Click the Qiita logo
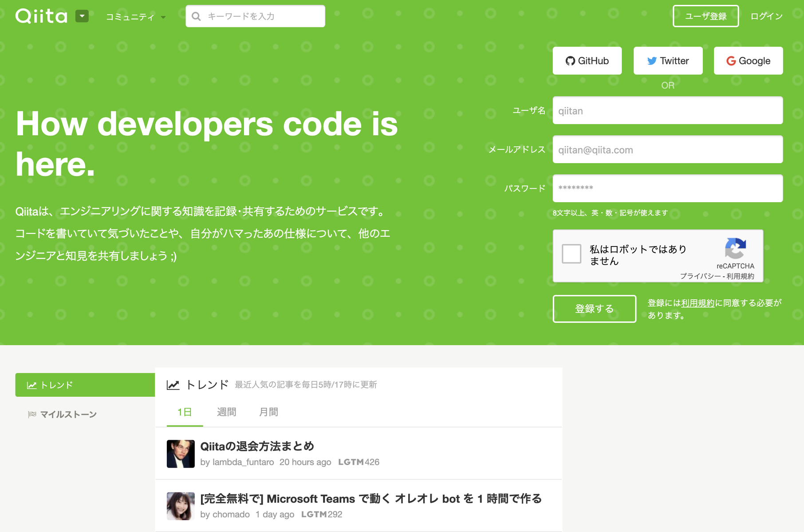This screenshot has width=804, height=532. click(x=41, y=16)
